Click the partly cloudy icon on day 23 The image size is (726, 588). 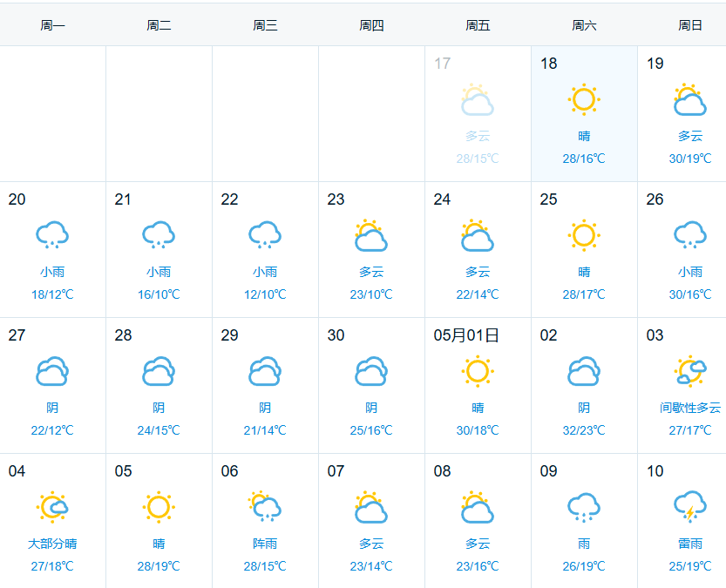pyautogui.click(x=371, y=235)
